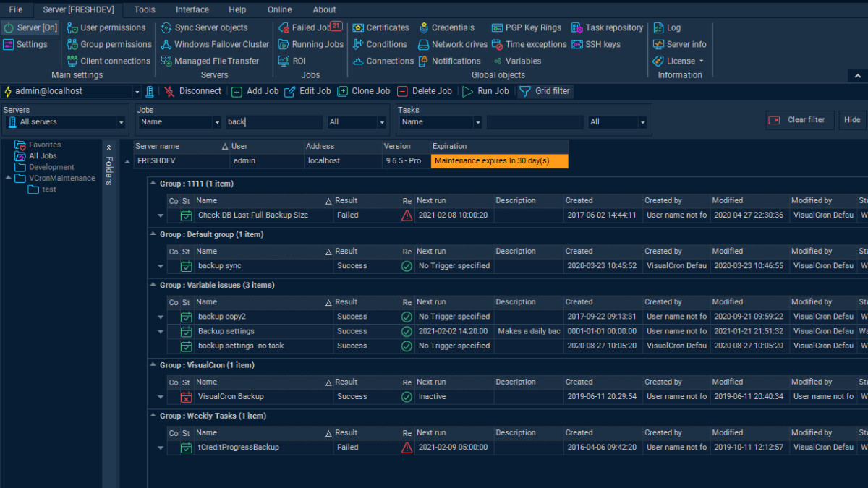Open SSH keys manager
This screenshot has height=488, width=868.
click(x=595, y=44)
